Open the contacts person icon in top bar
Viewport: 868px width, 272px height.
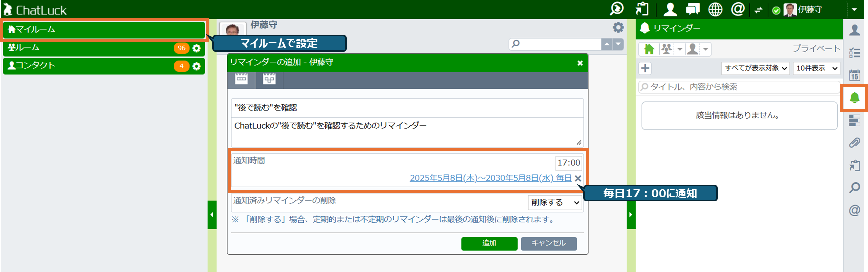coord(670,9)
